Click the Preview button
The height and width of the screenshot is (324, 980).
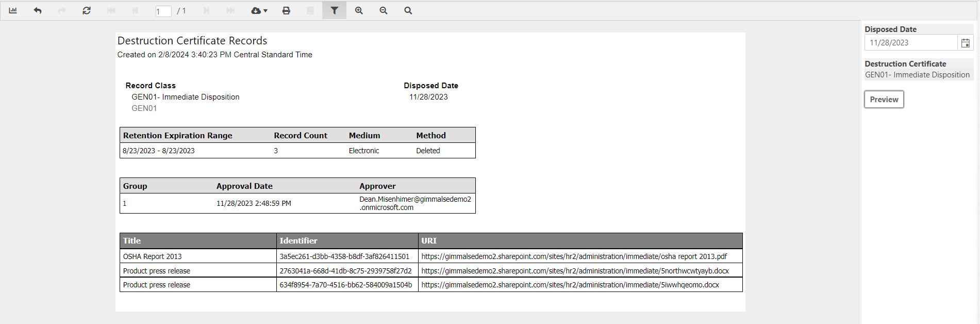[x=884, y=100]
